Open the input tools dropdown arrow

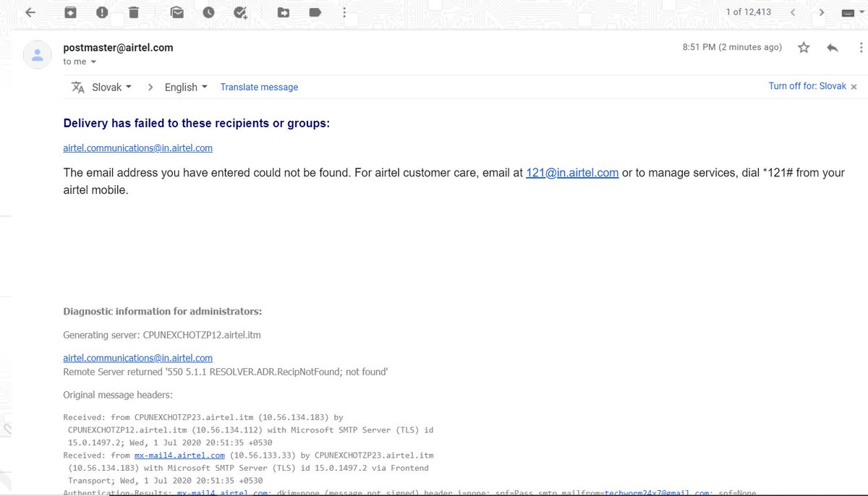click(x=862, y=13)
